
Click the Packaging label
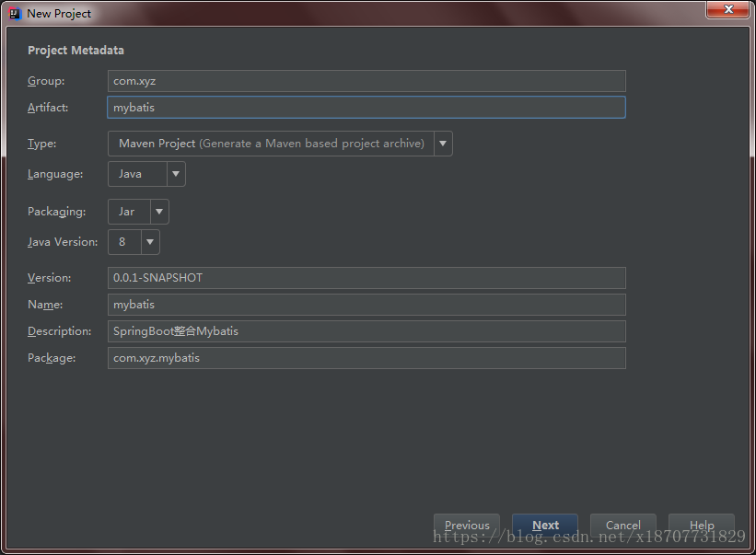56,212
